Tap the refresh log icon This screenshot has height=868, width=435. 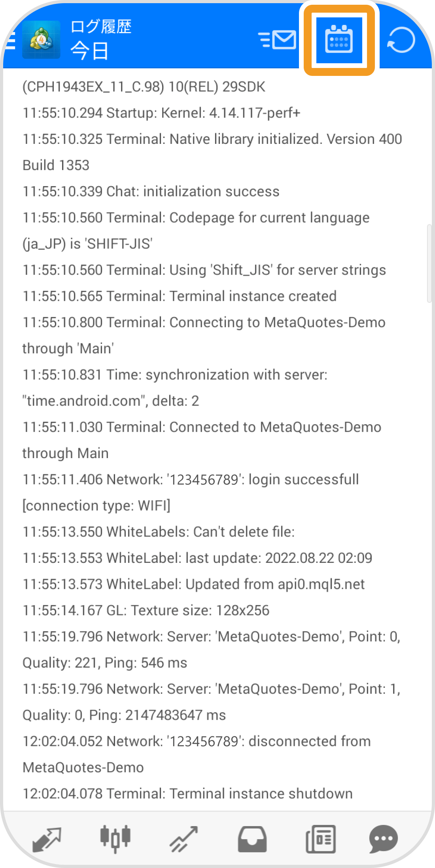coord(401,40)
